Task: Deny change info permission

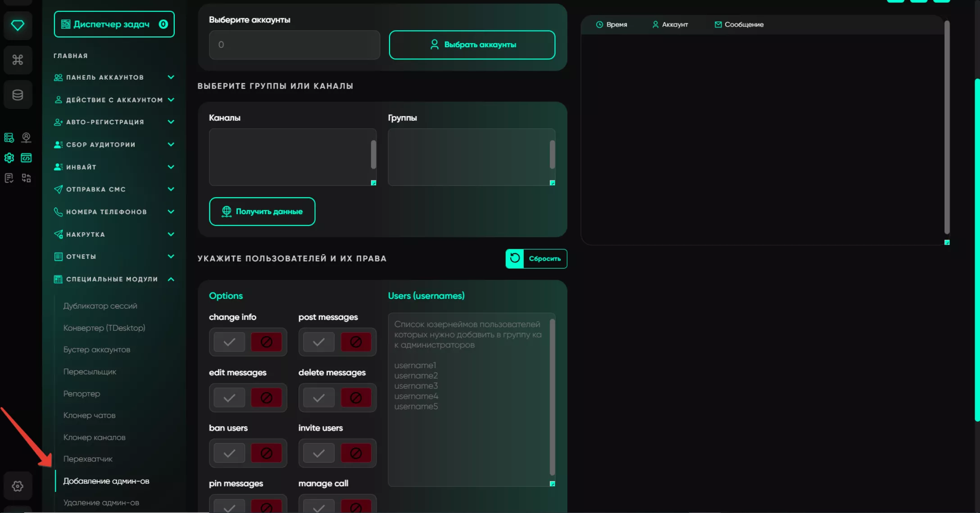Action: [266, 342]
